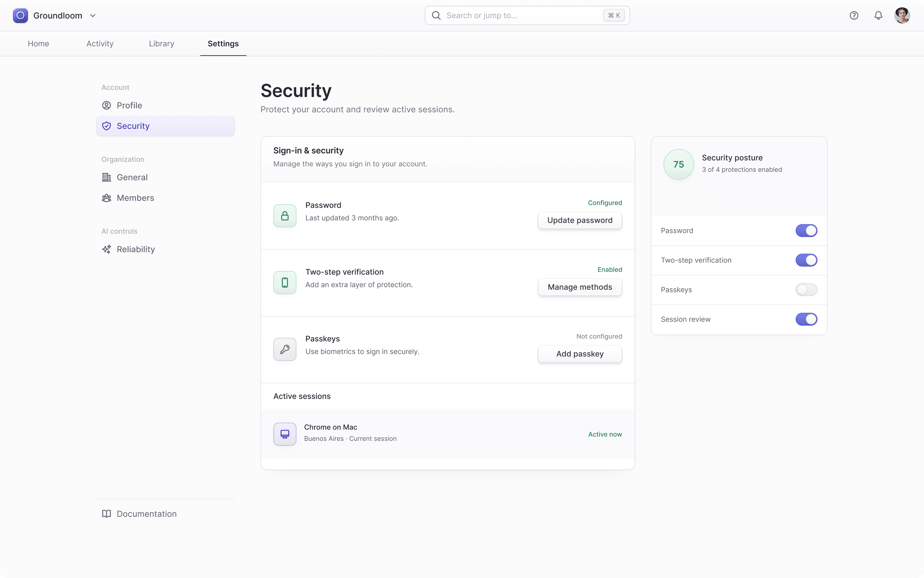The width and height of the screenshot is (924, 578).
Task: Open Members settings
Action: pyautogui.click(x=165, y=198)
